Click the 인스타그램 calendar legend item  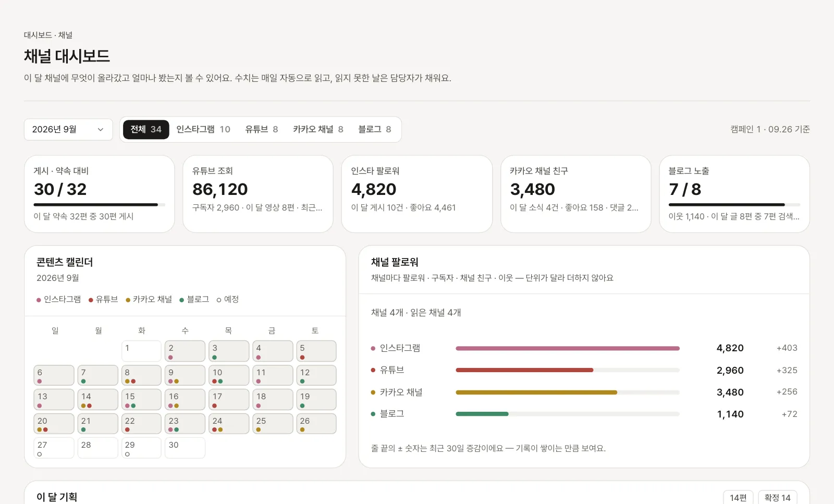[58, 299]
